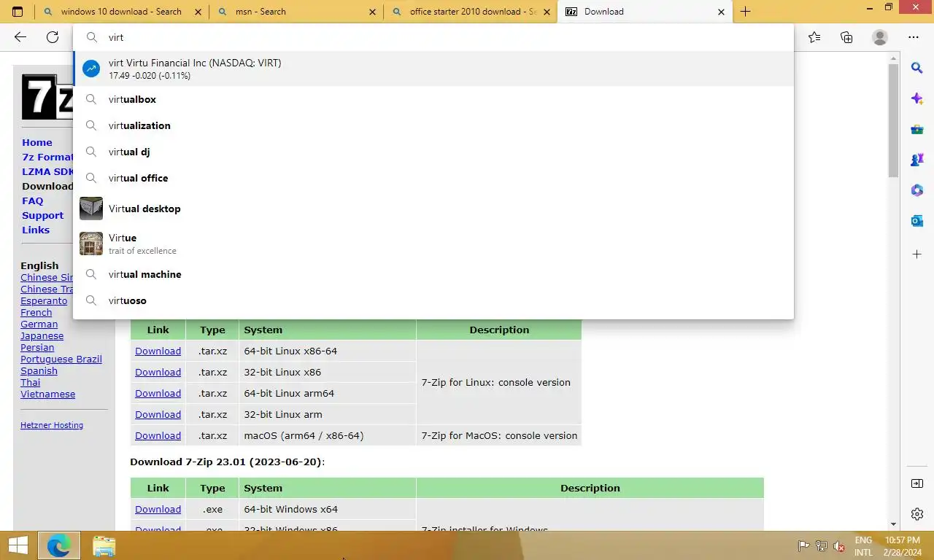
Task: Close the msn - Search tab
Action: coord(373,12)
